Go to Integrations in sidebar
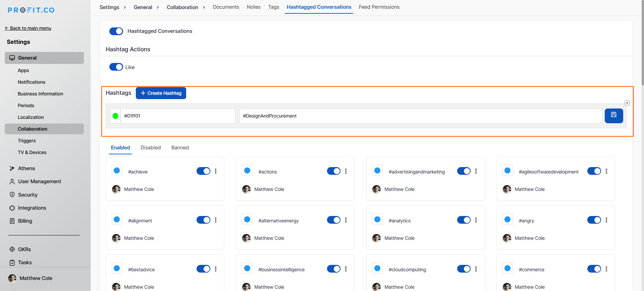 click(x=32, y=208)
